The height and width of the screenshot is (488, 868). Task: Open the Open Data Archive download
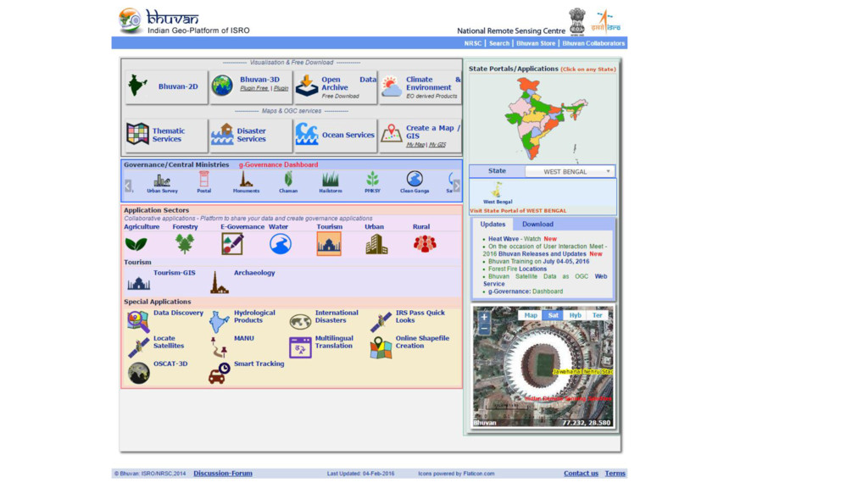coord(335,87)
